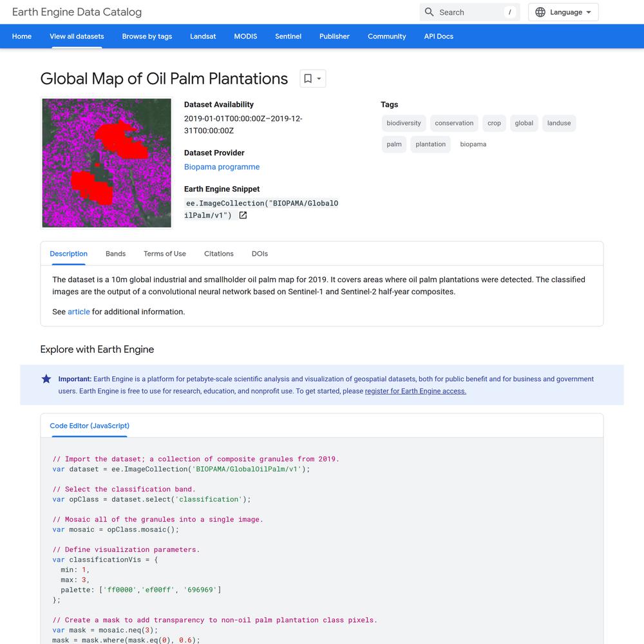Click the search magnifier icon

pyautogui.click(x=429, y=12)
